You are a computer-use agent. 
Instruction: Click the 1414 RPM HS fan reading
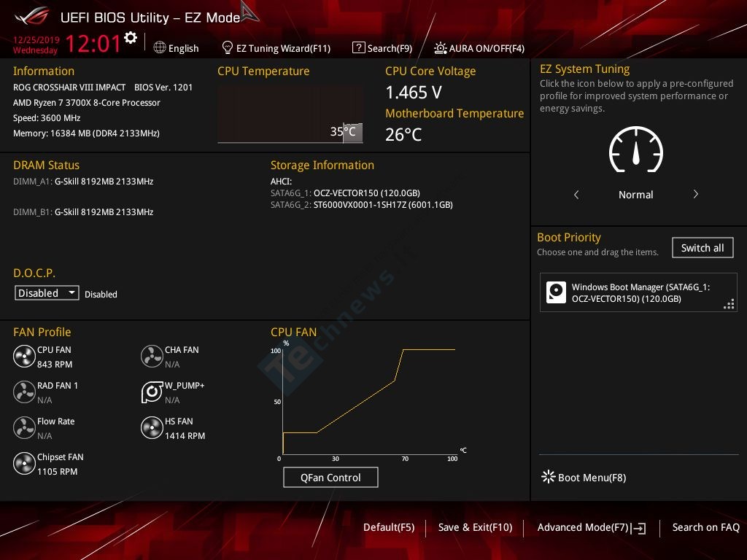pos(185,436)
